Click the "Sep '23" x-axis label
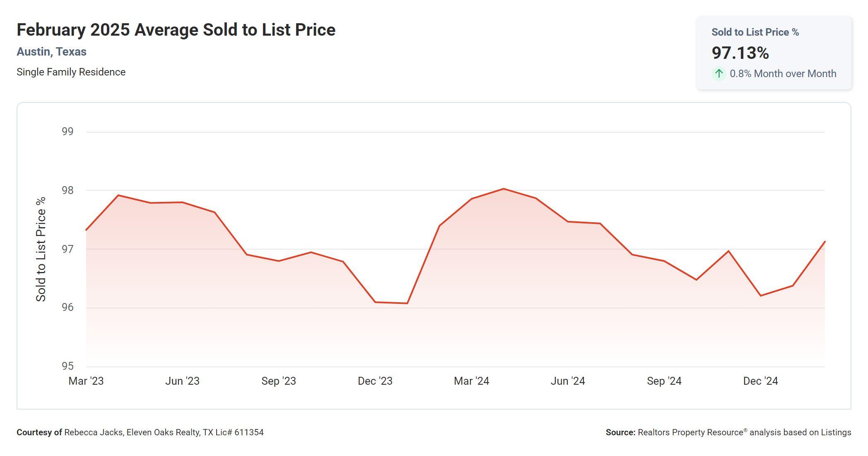 [x=279, y=381]
